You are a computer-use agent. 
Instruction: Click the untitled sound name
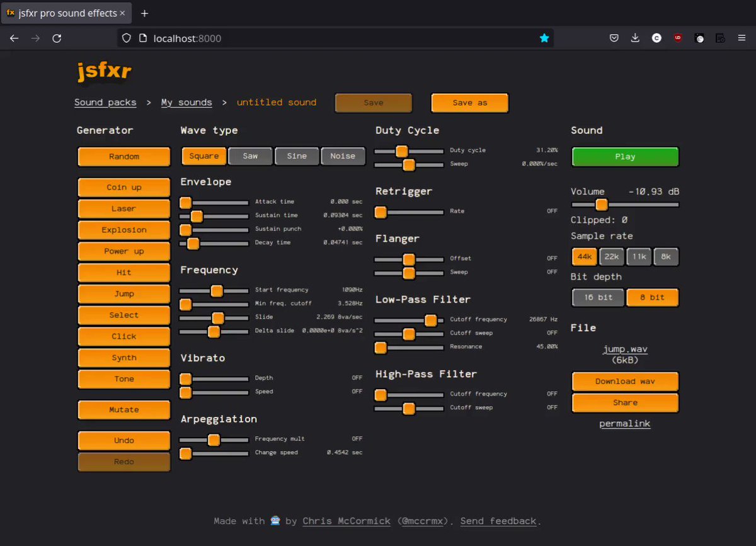pyautogui.click(x=277, y=103)
